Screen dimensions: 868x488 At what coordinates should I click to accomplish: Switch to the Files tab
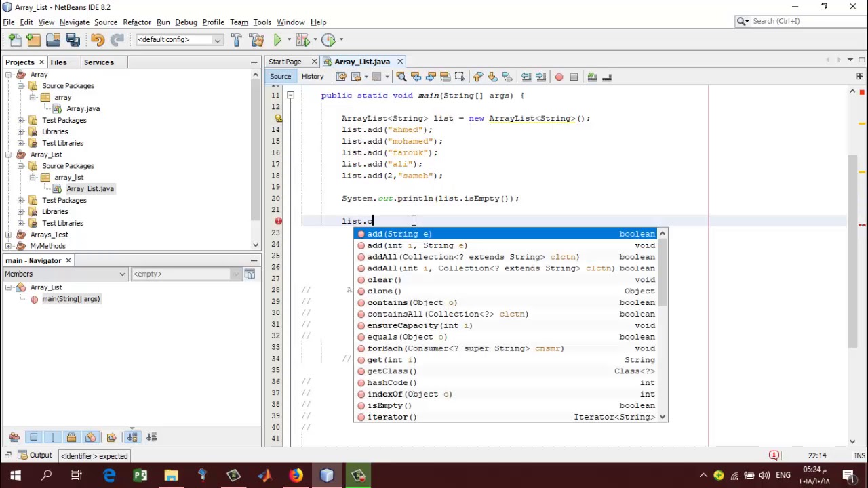pyautogui.click(x=58, y=62)
